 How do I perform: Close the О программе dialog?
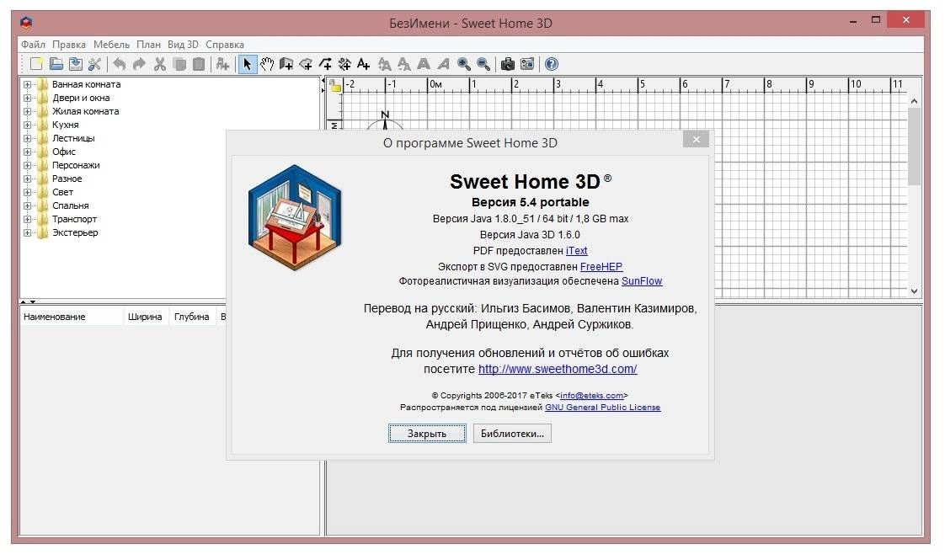click(696, 139)
